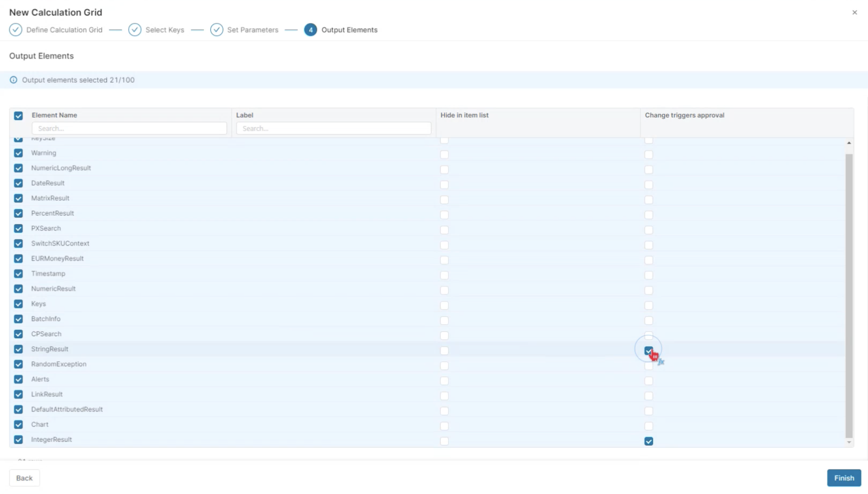Go to the Set Parameters step
This screenshot has width=868, height=494.
point(252,30)
